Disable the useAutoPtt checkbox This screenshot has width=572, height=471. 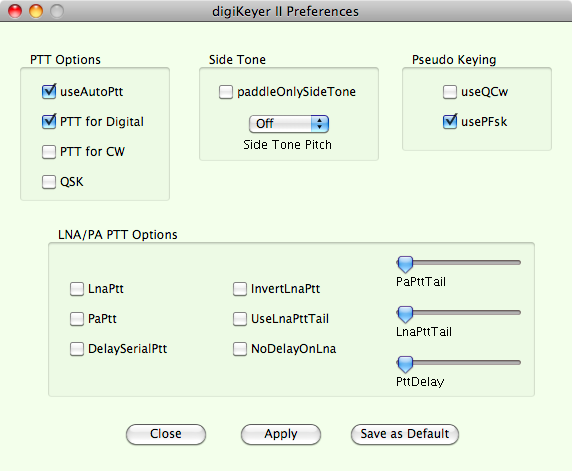[x=49, y=92]
